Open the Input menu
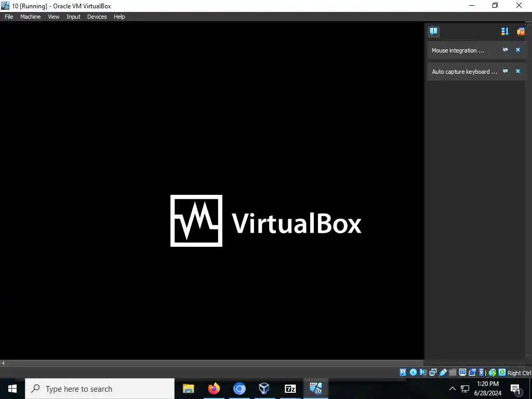The width and height of the screenshot is (532, 399). click(x=73, y=17)
